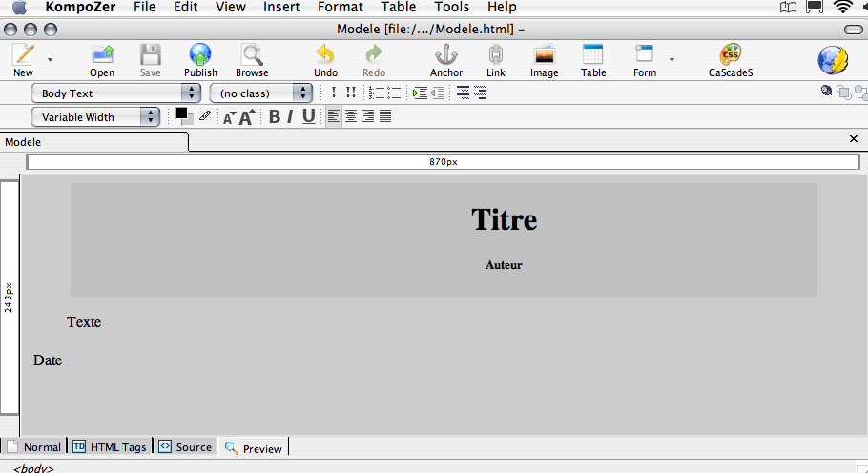Toggle the bulleted list button
This screenshot has width=868, height=473.
click(394, 93)
